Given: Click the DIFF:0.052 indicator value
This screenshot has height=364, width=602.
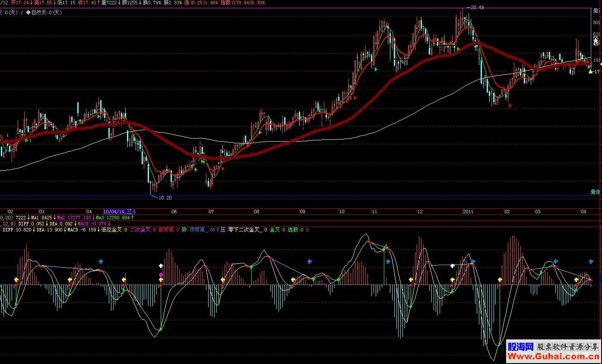Looking at the screenshot, I should pos(31,224).
